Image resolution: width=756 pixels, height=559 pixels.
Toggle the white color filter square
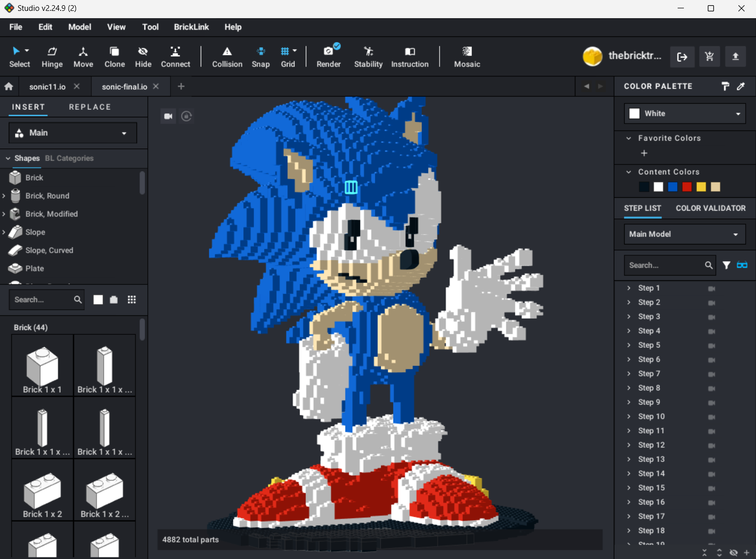tap(98, 299)
